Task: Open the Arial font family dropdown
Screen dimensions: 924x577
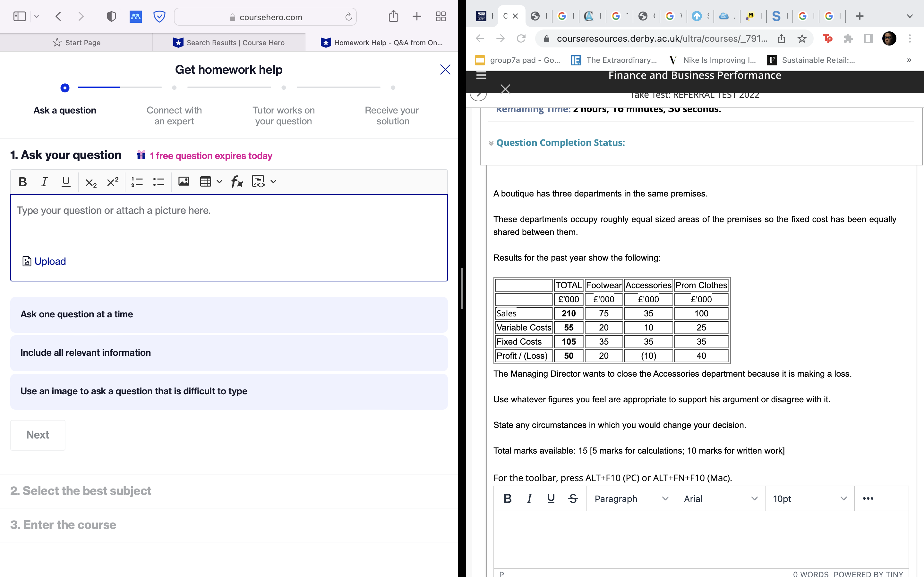Action: point(719,498)
